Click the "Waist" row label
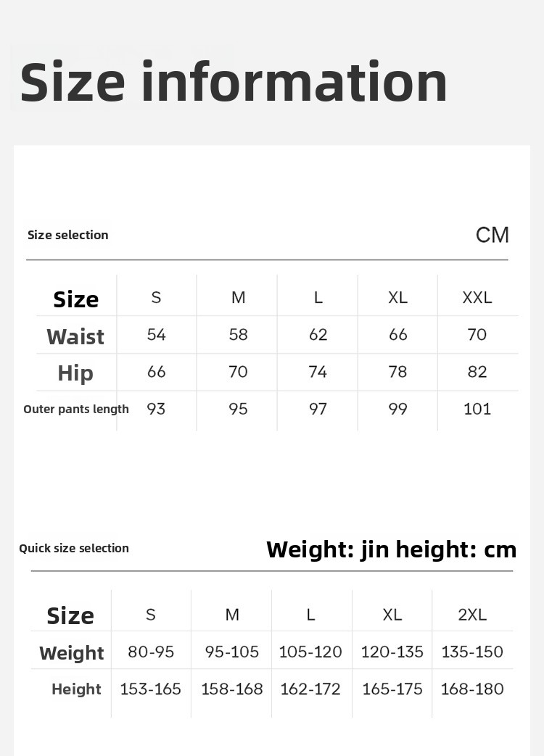Viewport: 544px width, 756px height. (x=75, y=336)
